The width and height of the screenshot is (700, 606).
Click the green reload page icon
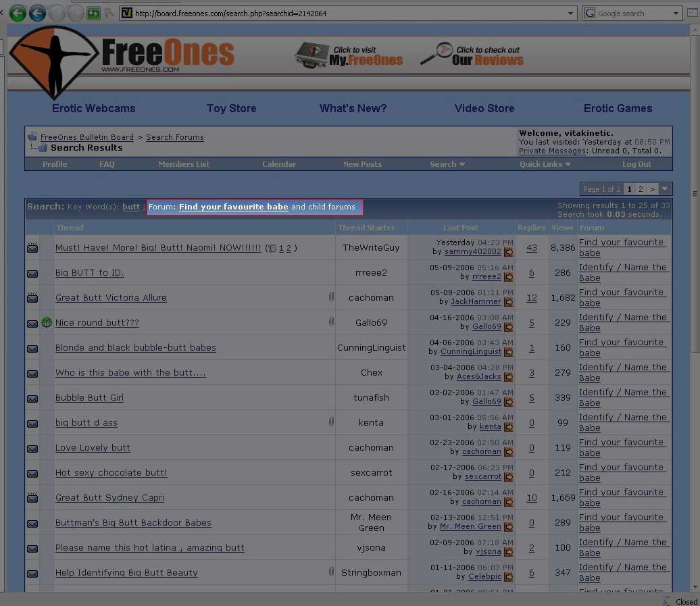(x=93, y=13)
